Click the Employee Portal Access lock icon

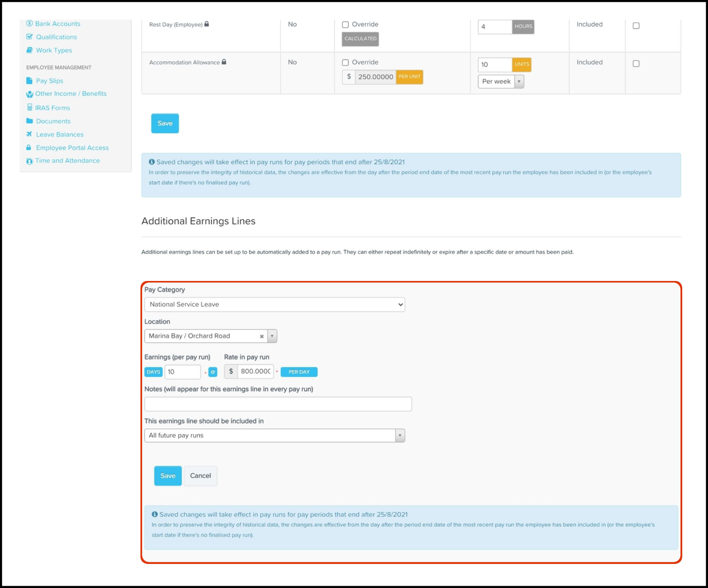click(x=29, y=147)
